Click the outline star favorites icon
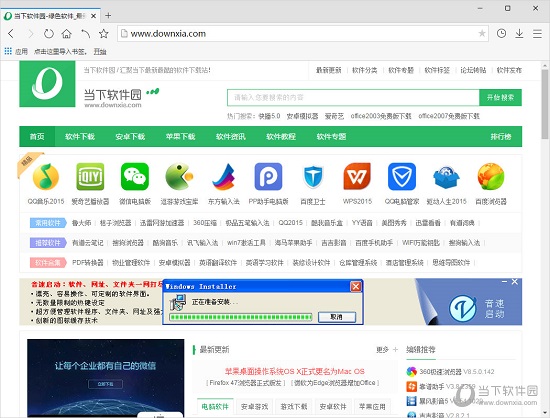 click(103, 34)
